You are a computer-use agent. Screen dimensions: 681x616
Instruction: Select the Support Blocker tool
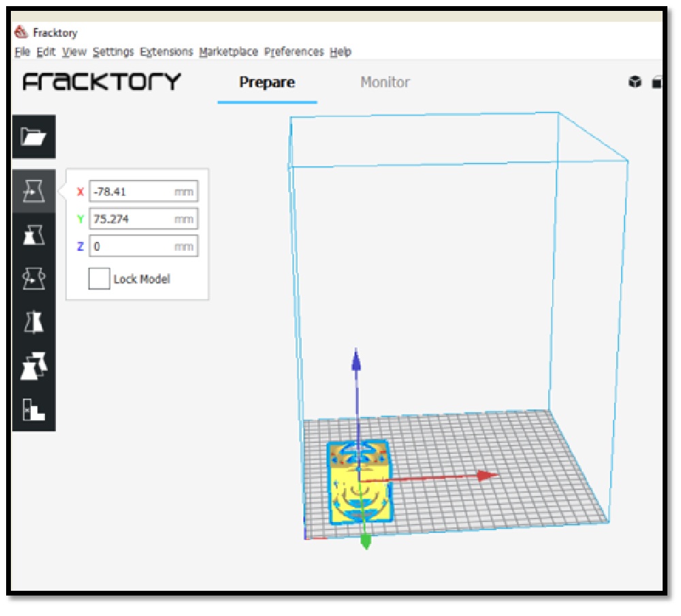point(34,410)
